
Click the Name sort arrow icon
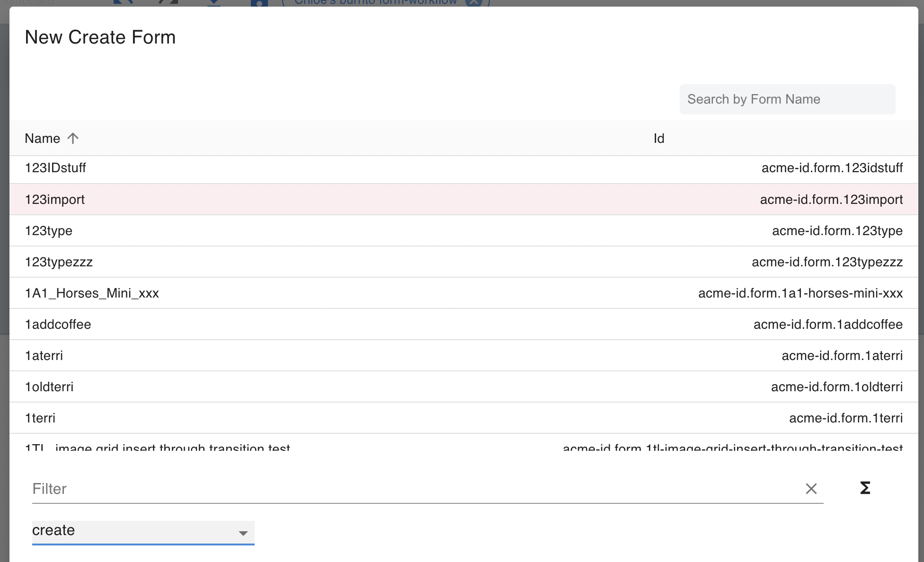click(73, 138)
